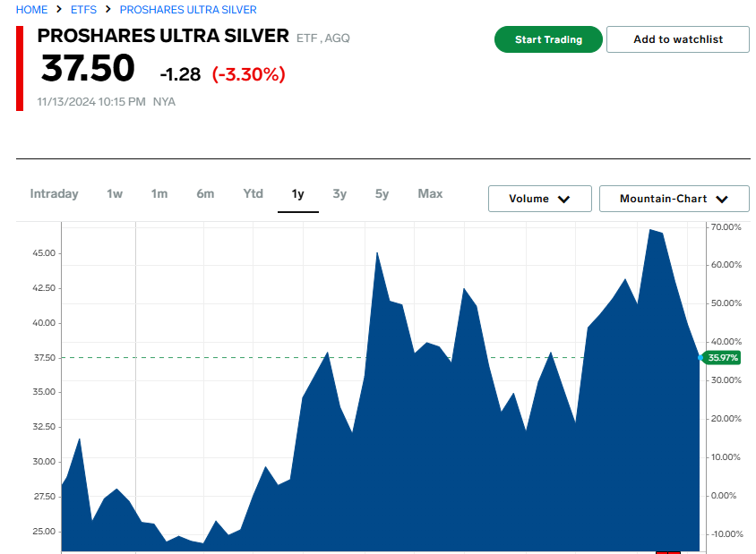Select the Intraday chart range tab

coord(54,193)
